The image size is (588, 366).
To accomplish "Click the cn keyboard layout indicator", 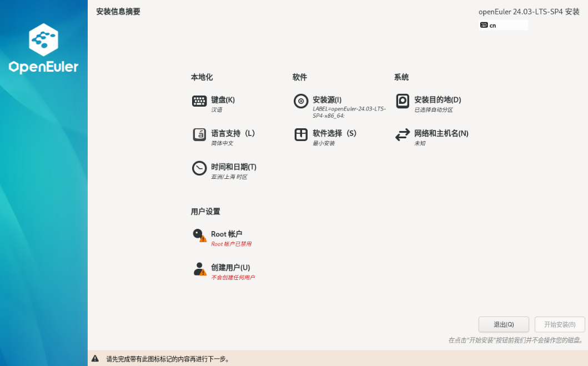I will (x=503, y=25).
